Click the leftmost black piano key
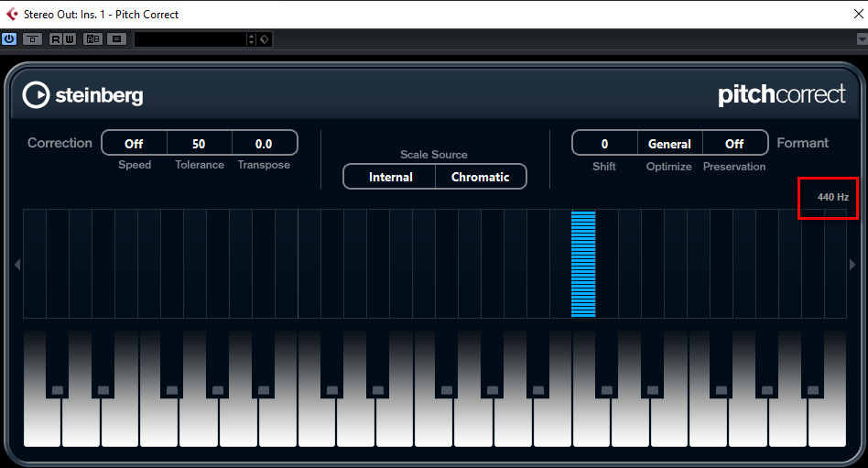The width and height of the screenshot is (868, 468). (57, 365)
